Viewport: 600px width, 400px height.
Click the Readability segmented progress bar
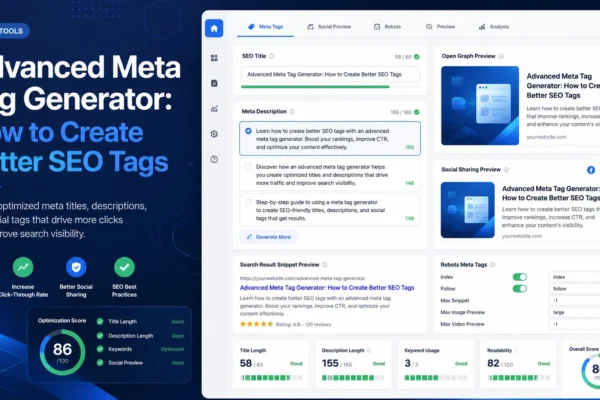pos(518,378)
